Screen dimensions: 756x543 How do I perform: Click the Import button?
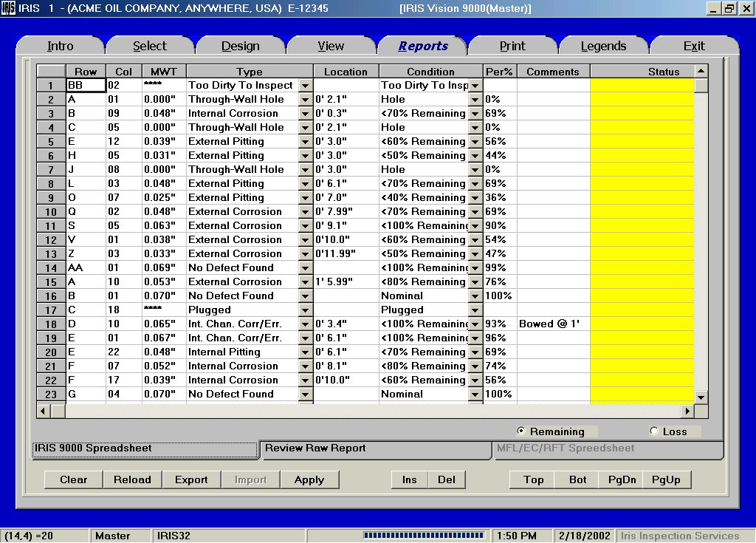[x=250, y=479]
